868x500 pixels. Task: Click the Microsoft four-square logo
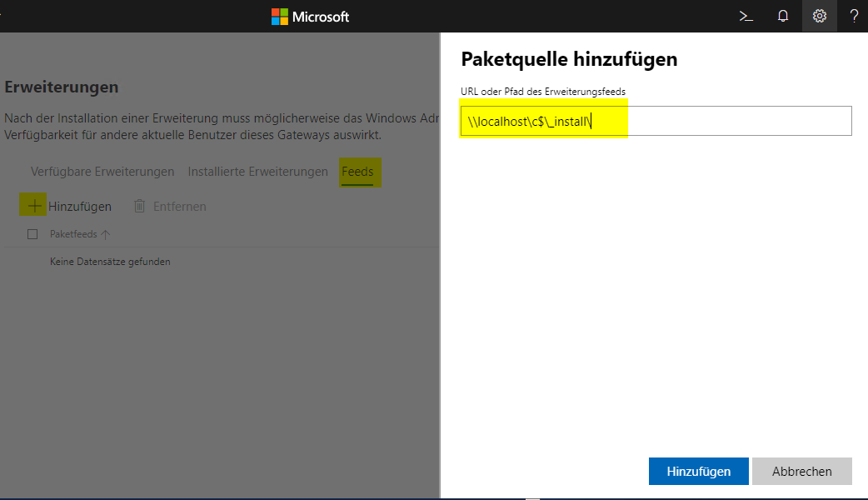(x=280, y=17)
